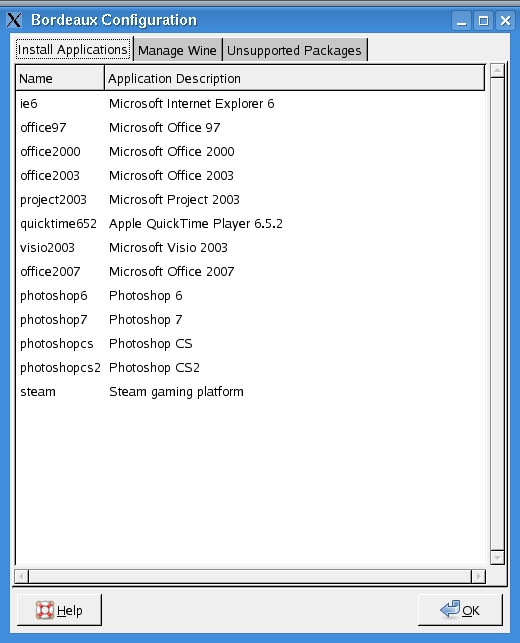Image resolution: width=520 pixels, height=643 pixels.
Task: Click the horizontal scrollbar left arrow
Action: point(21,576)
